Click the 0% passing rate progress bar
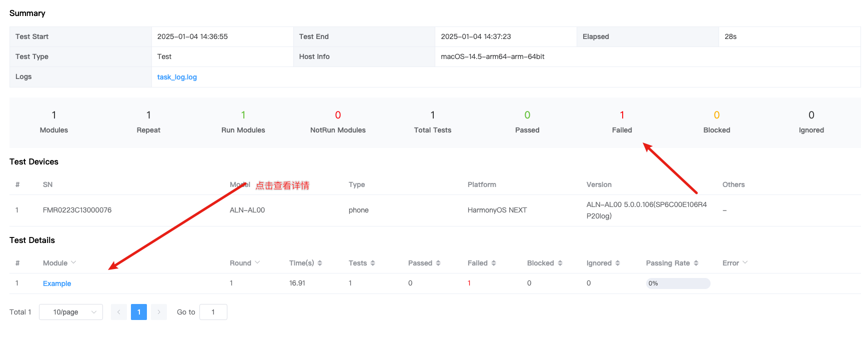 pos(678,283)
